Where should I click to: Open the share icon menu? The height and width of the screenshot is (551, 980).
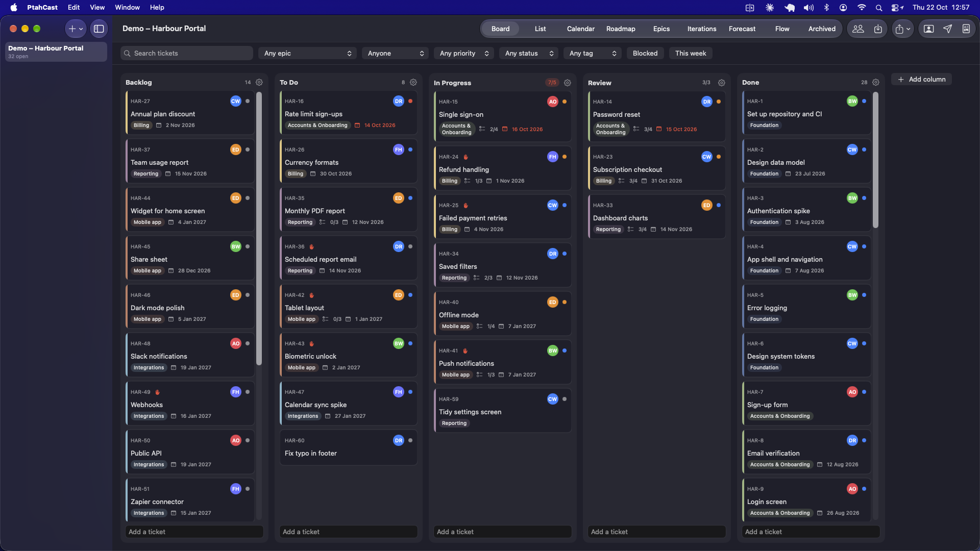(x=903, y=29)
